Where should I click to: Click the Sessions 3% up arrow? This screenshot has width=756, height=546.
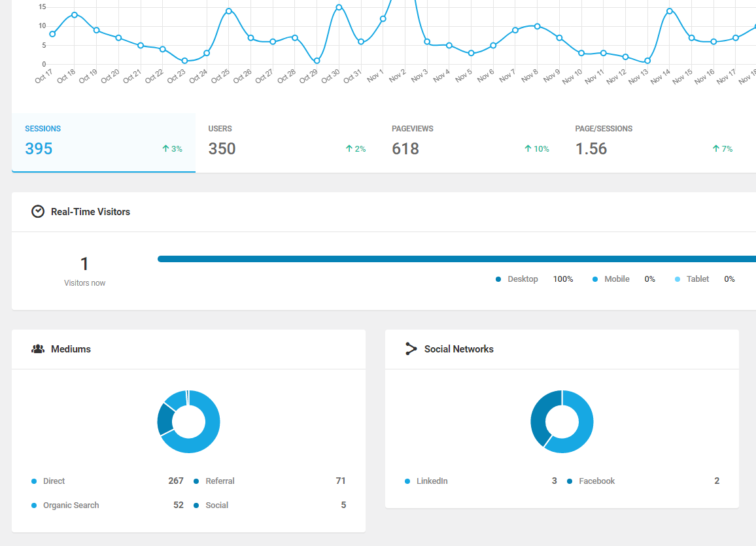[x=165, y=148]
